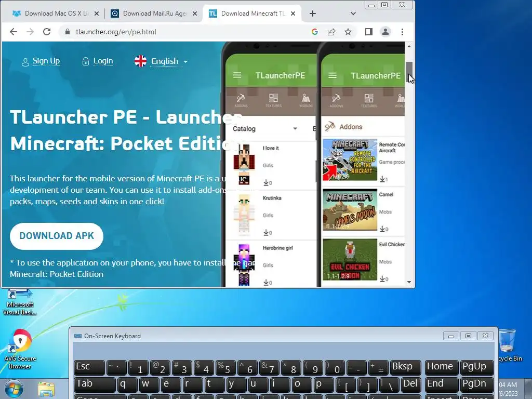Screen dimensions: 532x399
Task: Open the Login link
Action: [103, 61]
